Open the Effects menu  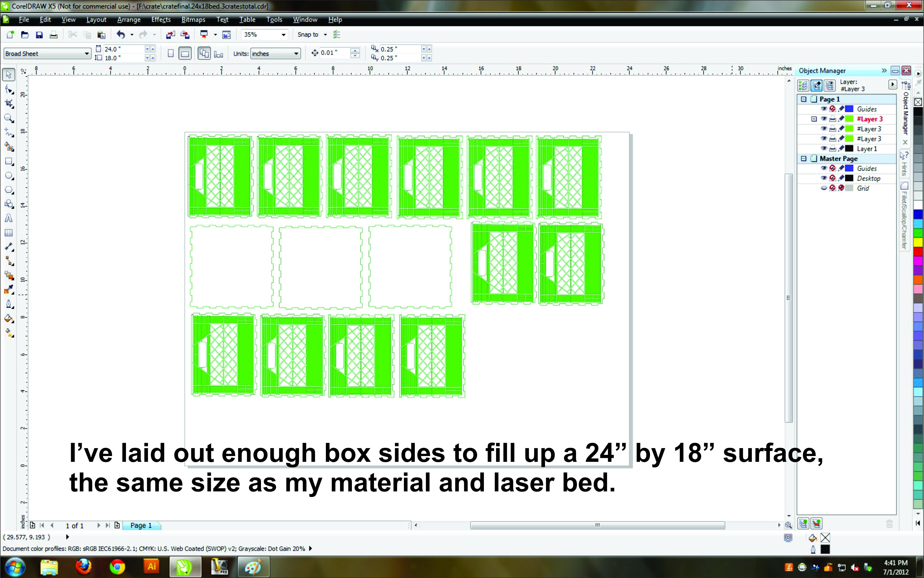pos(161,20)
